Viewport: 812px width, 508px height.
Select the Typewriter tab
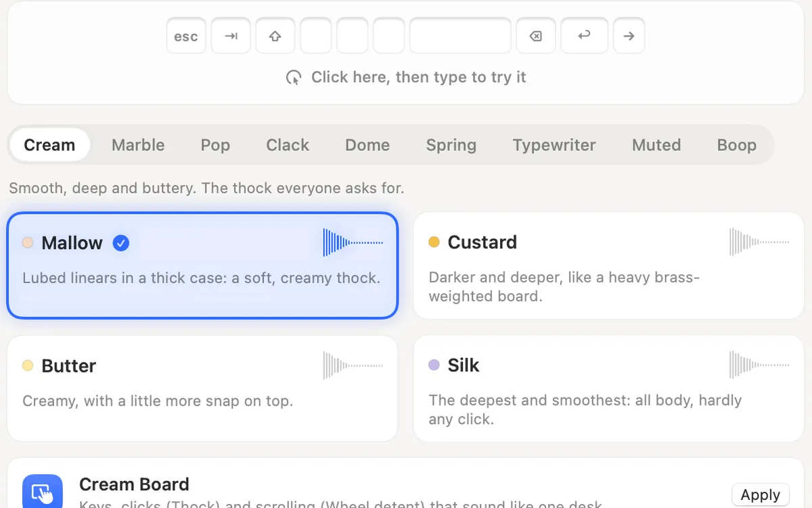point(554,145)
